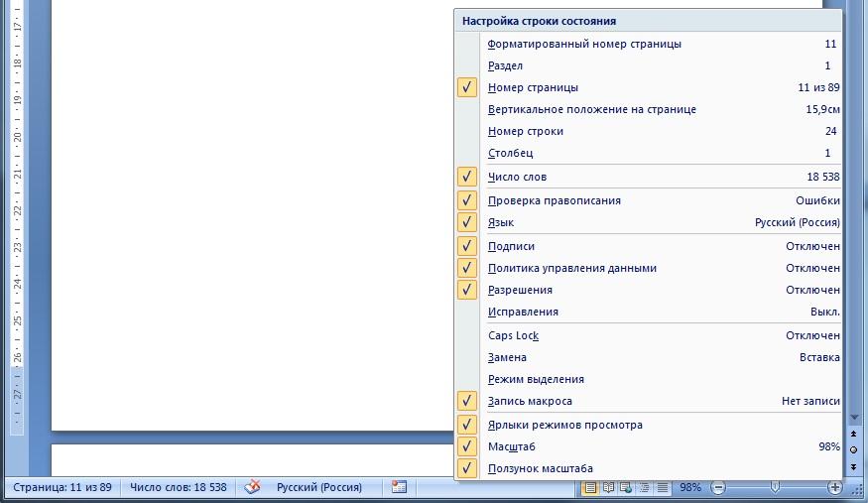Screen dimensions: 868x503
Task: Click 'Число слов: 18 538' in status bar
Action: tap(179, 487)
